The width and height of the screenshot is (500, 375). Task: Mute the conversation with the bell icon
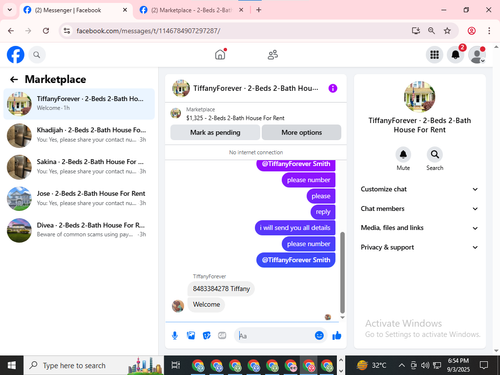[403, 155]
